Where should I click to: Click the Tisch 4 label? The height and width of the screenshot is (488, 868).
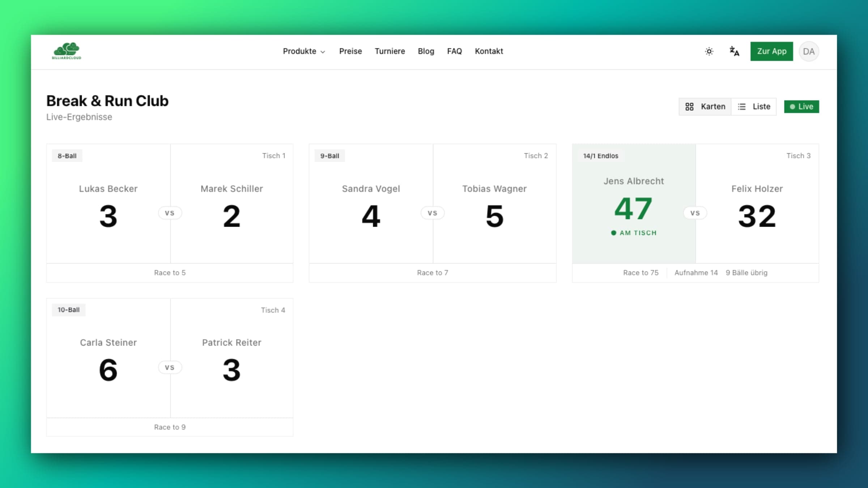[273, 310]
